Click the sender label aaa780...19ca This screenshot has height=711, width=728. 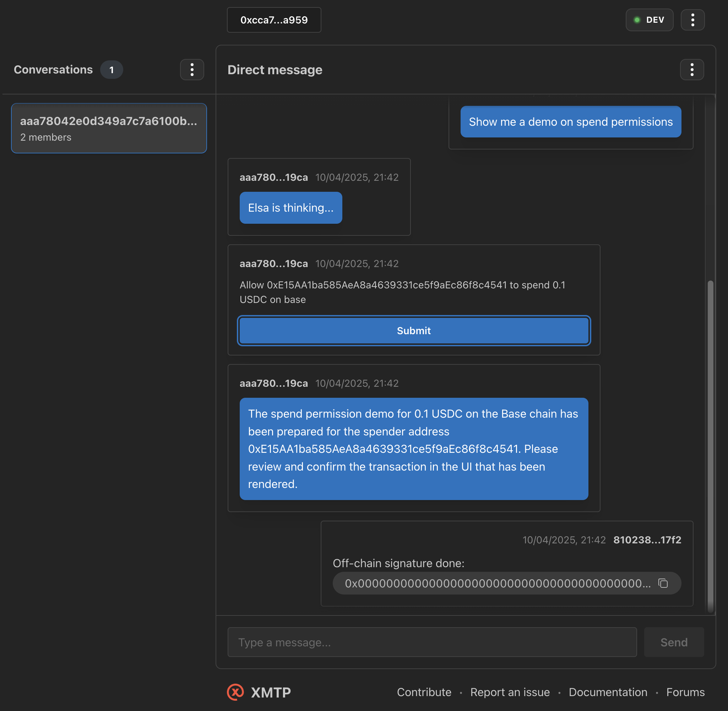pyautogui.click(x=274, y=177)
